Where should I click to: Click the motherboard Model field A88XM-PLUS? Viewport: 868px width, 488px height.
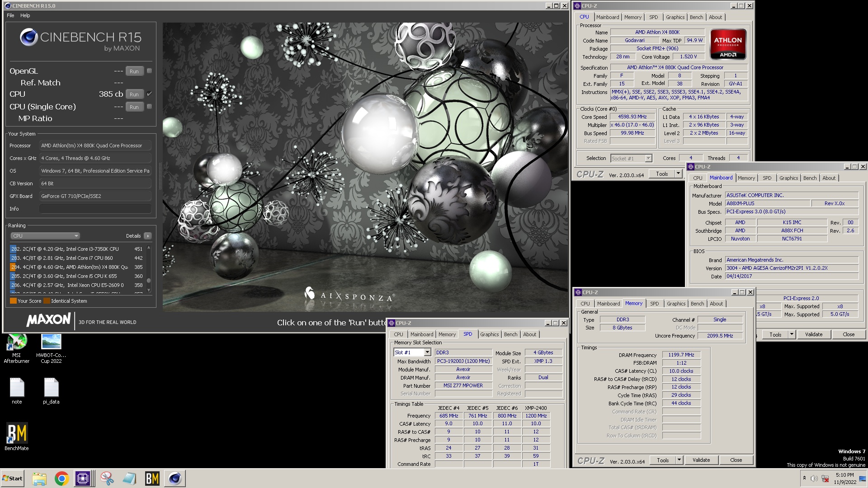(768, 203)
